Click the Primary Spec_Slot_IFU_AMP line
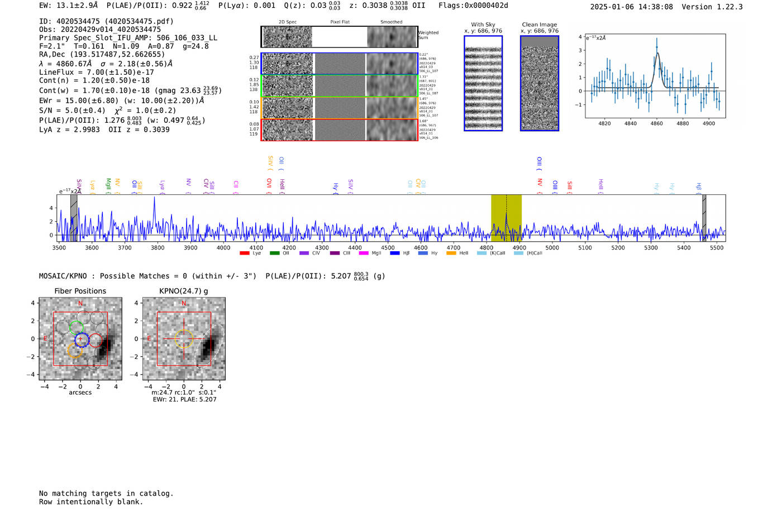782x532 pixels. pos(128,38)
